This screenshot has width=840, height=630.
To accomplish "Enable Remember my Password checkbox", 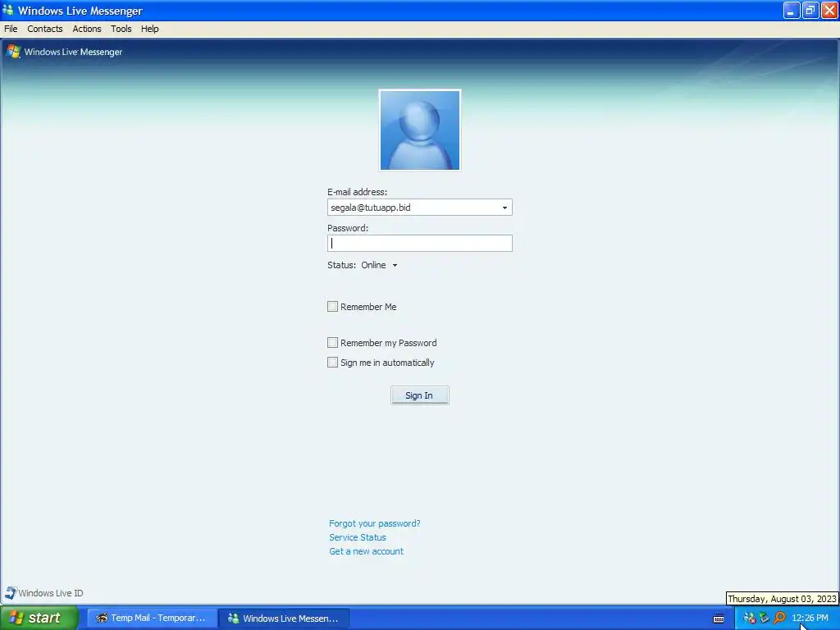I will tap(333, 342).
